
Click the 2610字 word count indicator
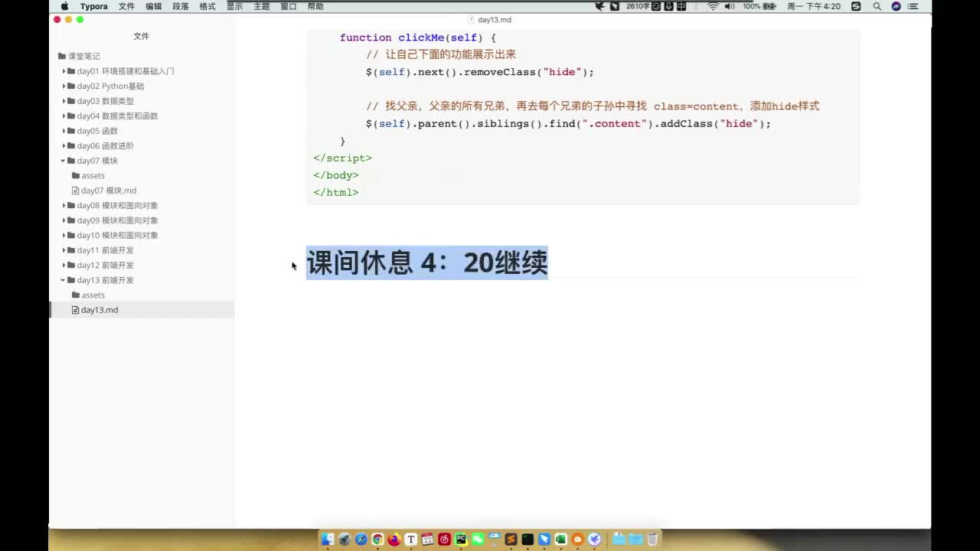click(x=638, y=6)
